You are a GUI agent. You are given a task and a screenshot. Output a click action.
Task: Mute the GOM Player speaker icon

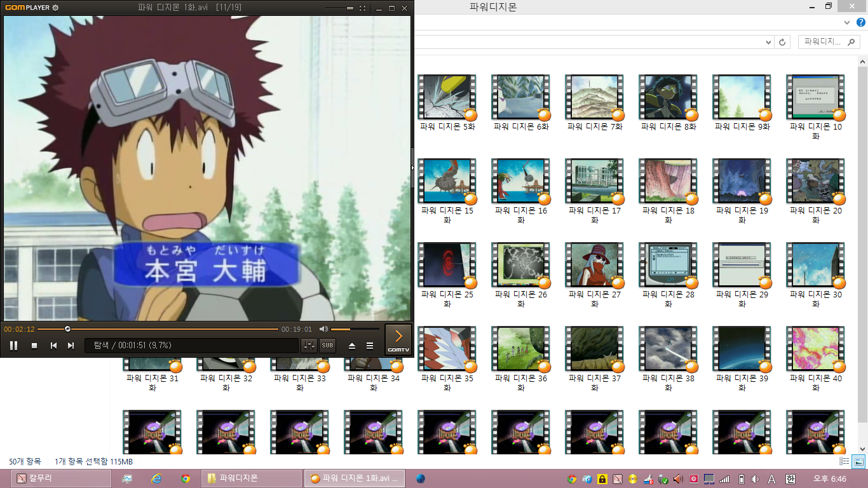pos(323,329)
